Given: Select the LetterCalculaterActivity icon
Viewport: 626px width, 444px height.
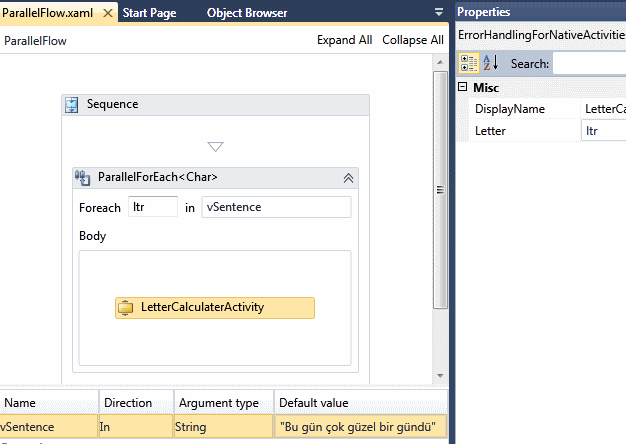Looking at the screenshot, I should click(127, 307).
